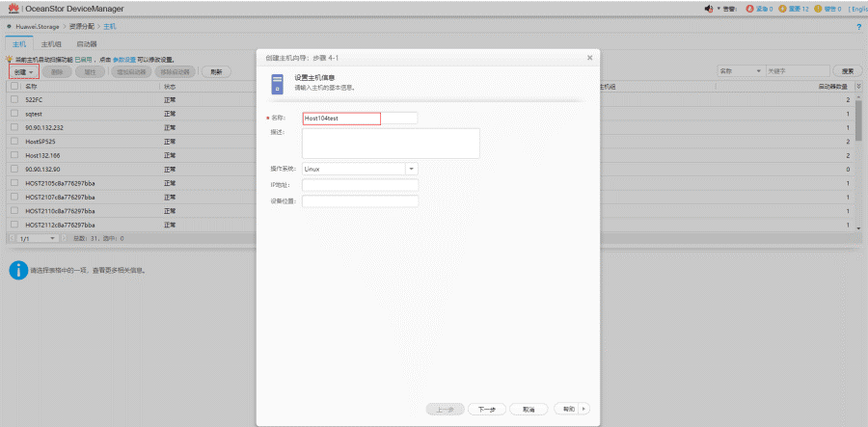Click the 取消 button in wizard

point(529,409)
